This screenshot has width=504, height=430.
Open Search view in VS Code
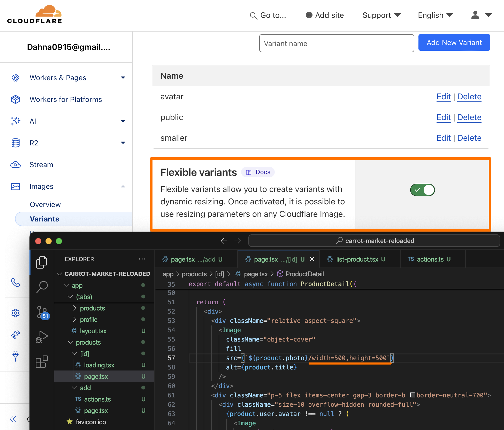click(x=42, y=287)
